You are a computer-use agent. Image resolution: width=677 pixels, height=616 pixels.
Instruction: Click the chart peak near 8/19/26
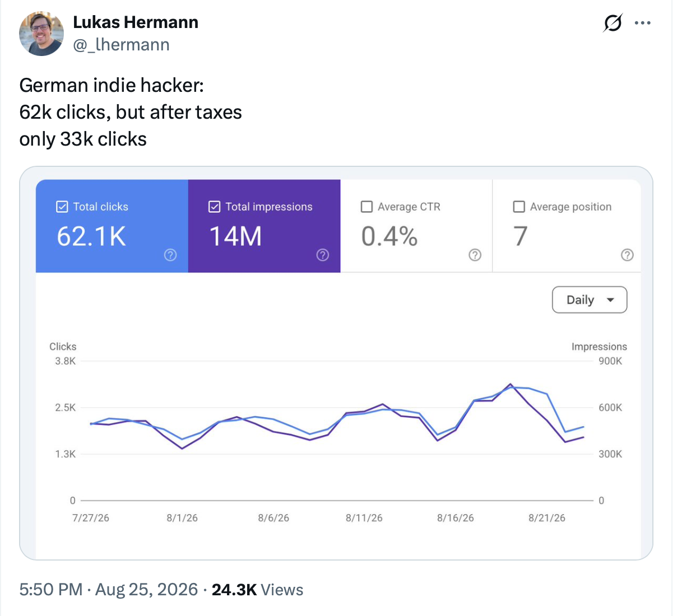click(x=511, y=385)
